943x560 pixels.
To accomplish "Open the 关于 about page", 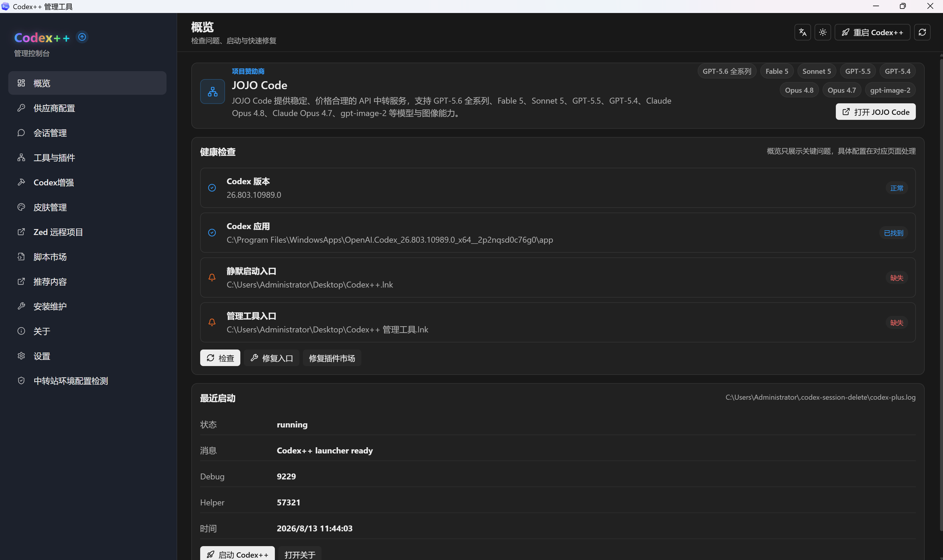I will click(87, 331).
